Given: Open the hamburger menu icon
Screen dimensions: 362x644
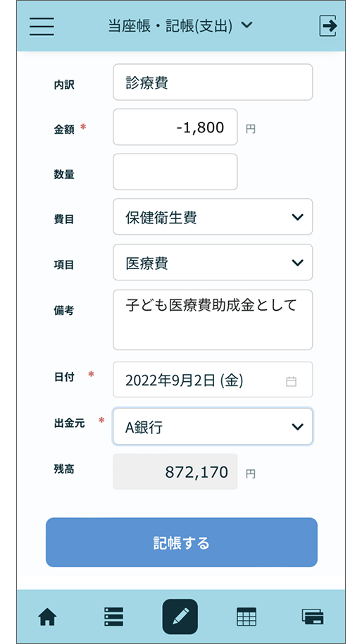Looking at the screenshot, I should tap(42, 26).
